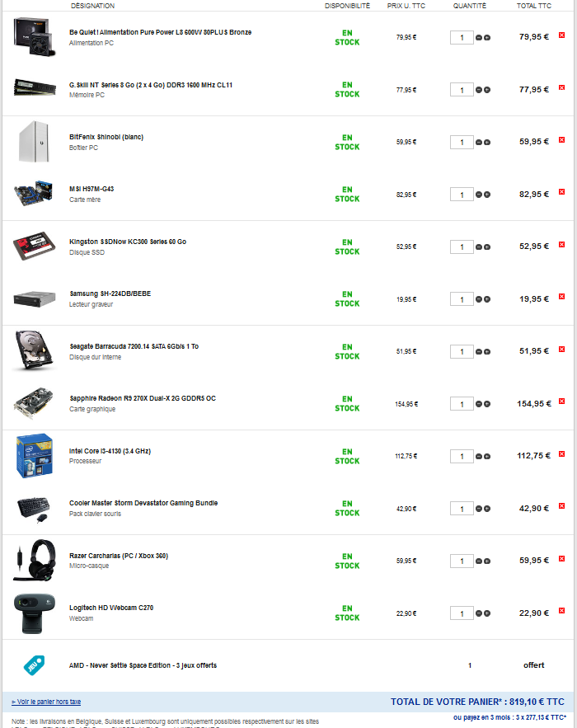Image resolution: width=577 pixels, height=728 pixels.
Task: Click the AMD Never Settle JEU tag icon
Action: pyautogui.click(x=34, y=665)
